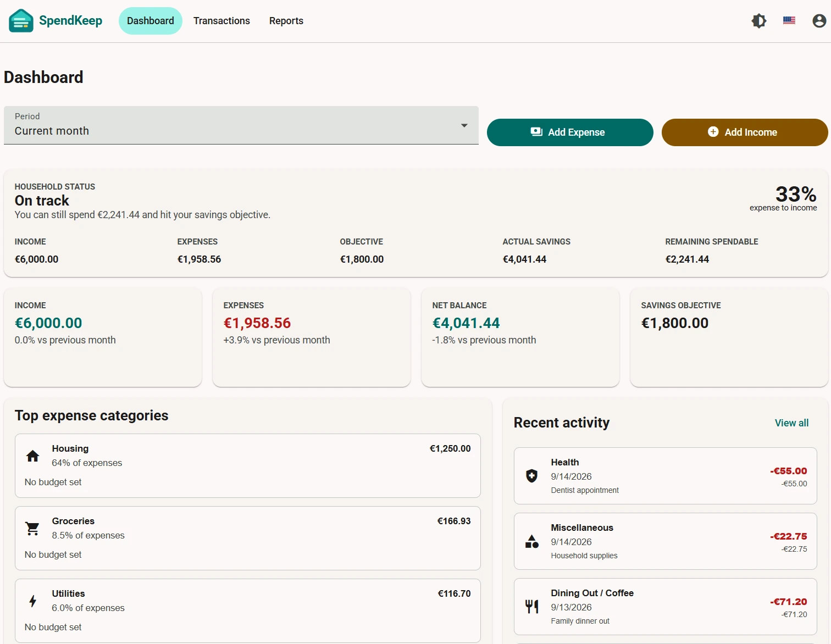Open View all recent activity
The image size is (831, 644).
pos(791,423)
